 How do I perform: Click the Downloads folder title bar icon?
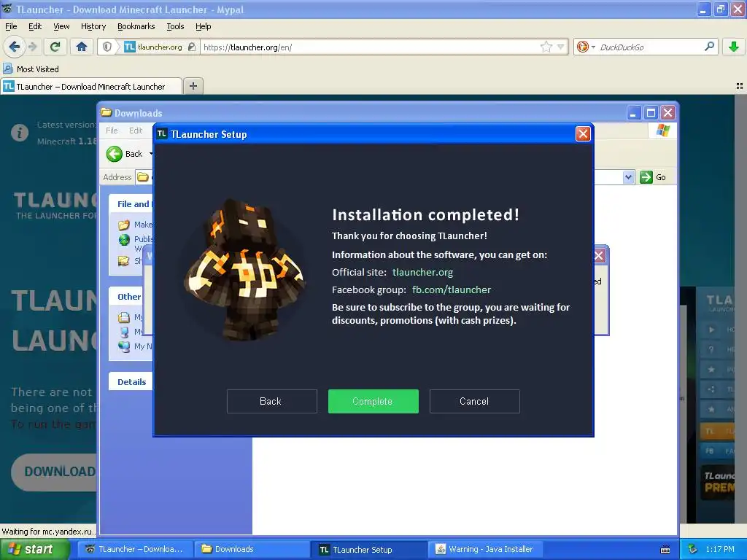[x=107, y=112]
